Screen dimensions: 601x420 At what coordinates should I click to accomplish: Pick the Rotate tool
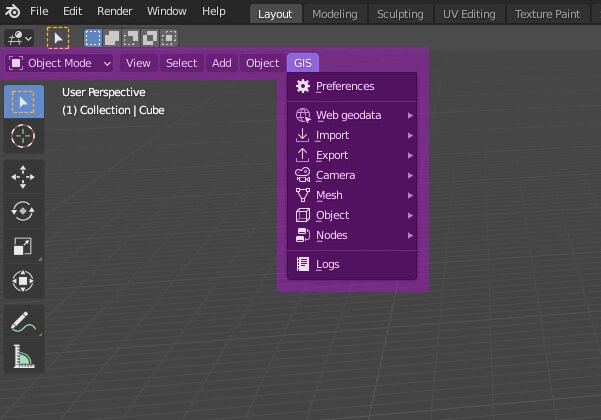[22, 211]
